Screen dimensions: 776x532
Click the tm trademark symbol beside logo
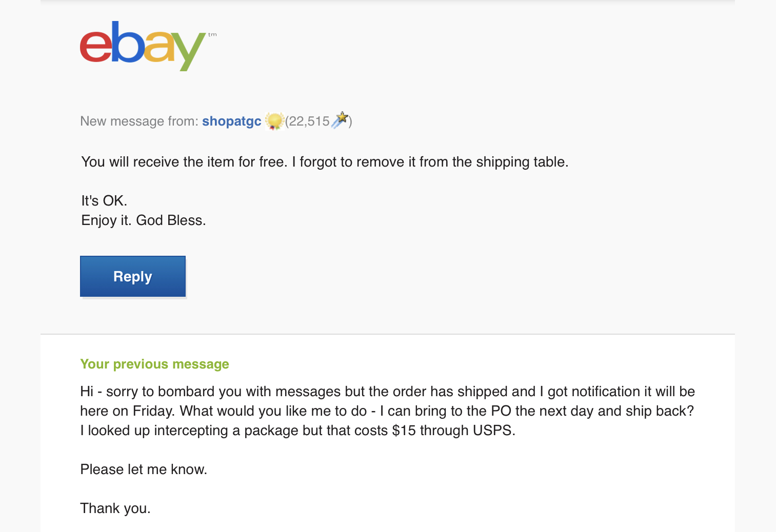coord(212,35)
